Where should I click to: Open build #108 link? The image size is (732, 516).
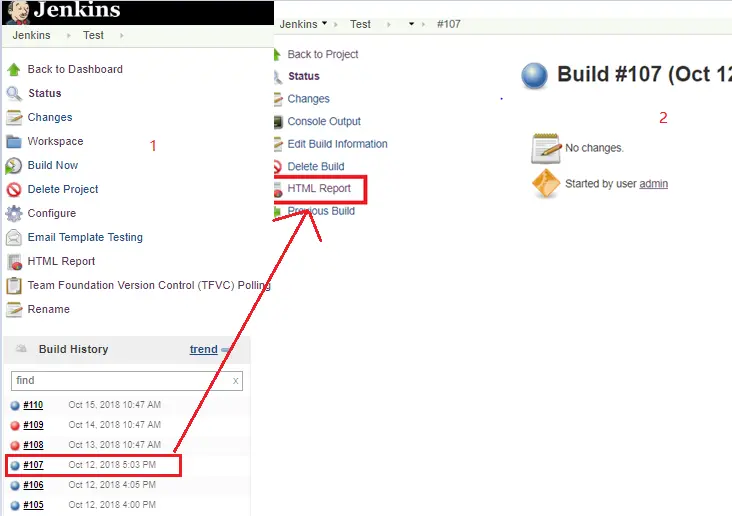pyautogui.click(x=33, y=445)
